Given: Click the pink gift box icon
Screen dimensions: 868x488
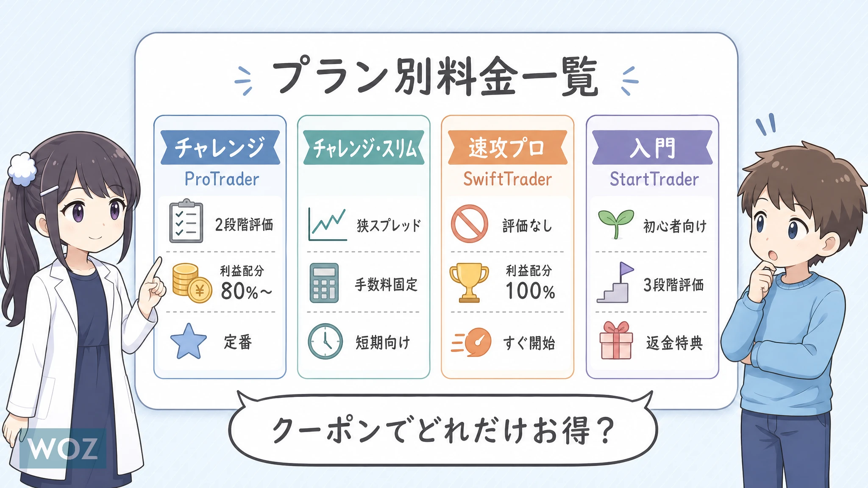Looking at the screenshot, I should [616, 341].
